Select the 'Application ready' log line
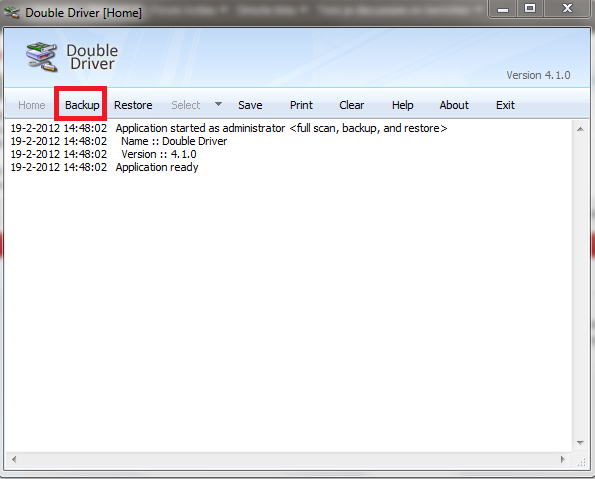This screenshot has height=479, width=595. coord(104,167)
